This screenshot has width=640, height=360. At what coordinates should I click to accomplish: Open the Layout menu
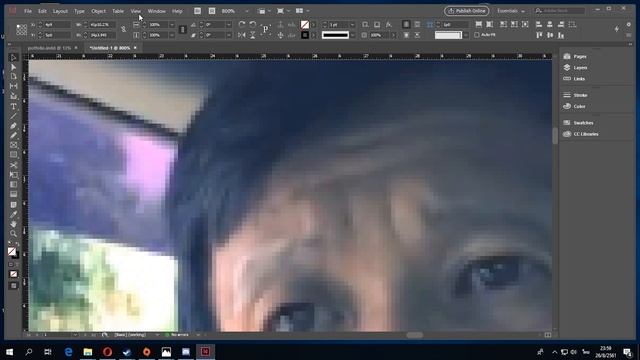[x=60, y=11]
